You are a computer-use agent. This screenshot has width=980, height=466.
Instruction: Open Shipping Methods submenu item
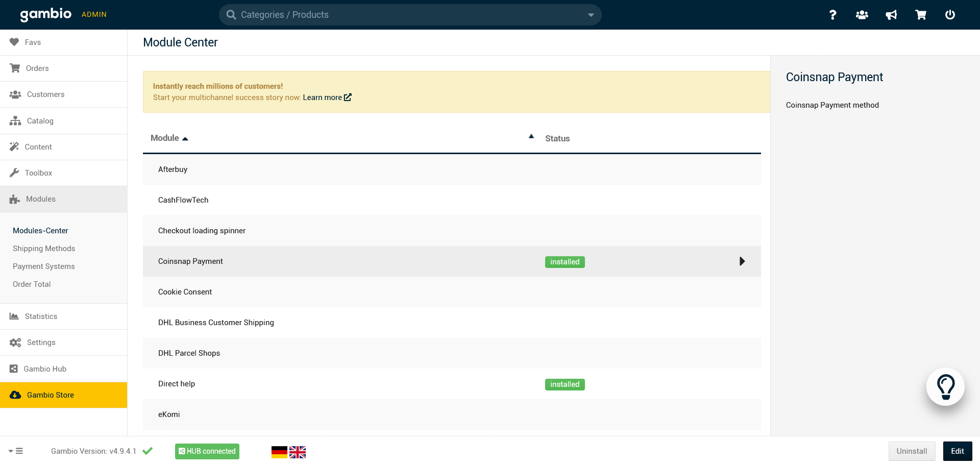click(x=44, y=249)
